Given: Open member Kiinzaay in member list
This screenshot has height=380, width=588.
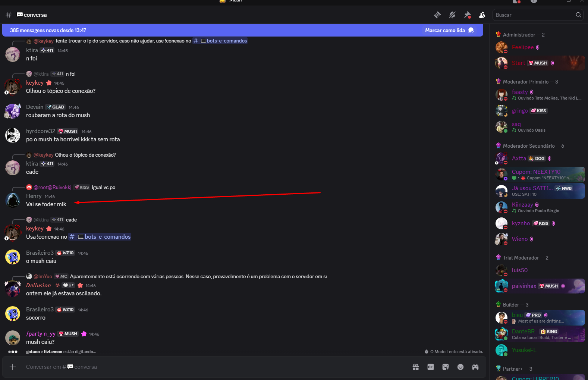Looking at the screenshot, I should click(540, 207).
